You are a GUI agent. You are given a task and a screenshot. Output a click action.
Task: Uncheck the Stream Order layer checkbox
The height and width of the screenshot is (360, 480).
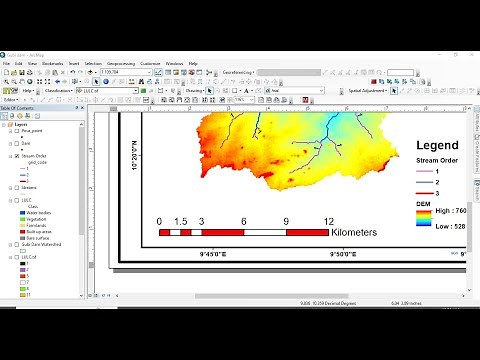(17, 156)
